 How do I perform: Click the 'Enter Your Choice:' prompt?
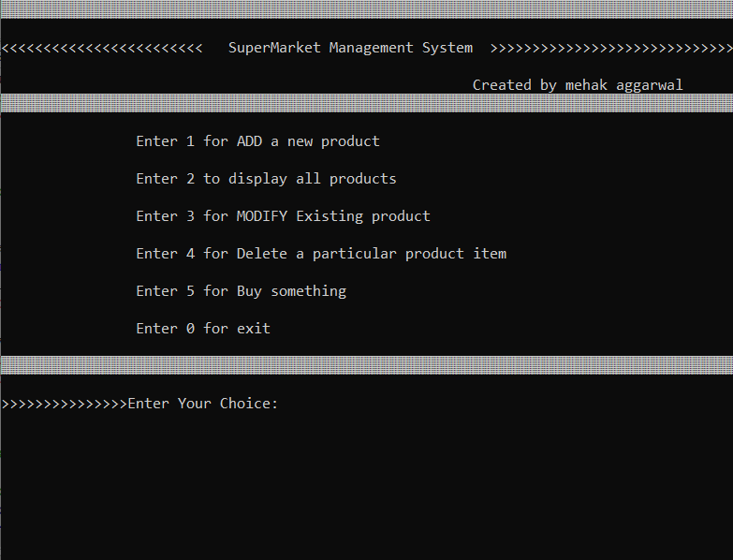click(202, 404)
